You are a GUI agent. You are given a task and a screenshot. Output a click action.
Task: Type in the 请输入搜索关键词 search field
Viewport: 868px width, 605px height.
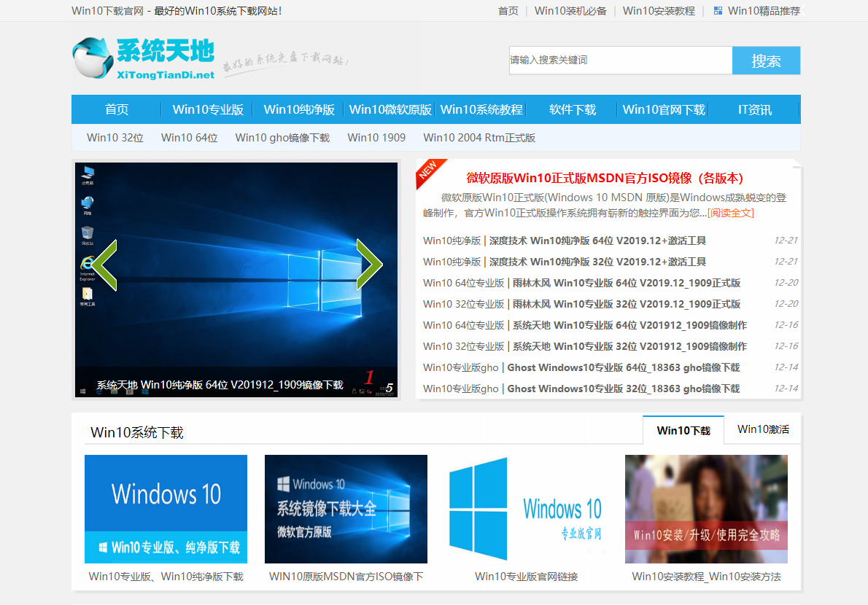pos(621,60)
